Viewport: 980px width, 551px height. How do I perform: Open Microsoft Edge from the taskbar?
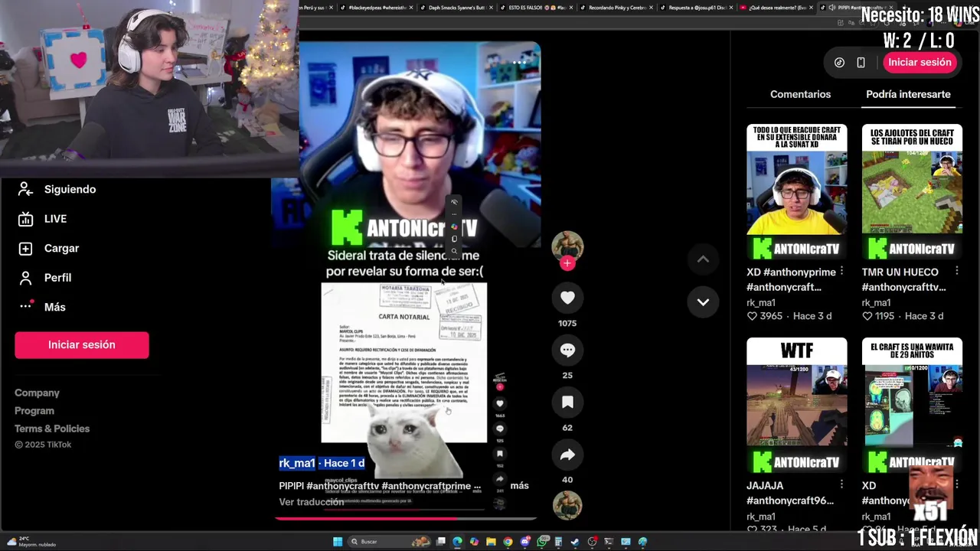click(457, 542)
